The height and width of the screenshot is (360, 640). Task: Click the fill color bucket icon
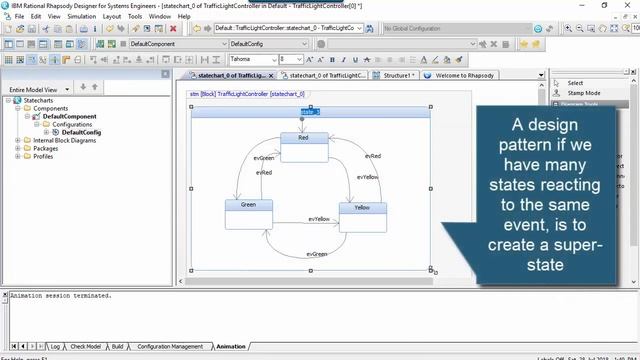(x=447, y=60)
